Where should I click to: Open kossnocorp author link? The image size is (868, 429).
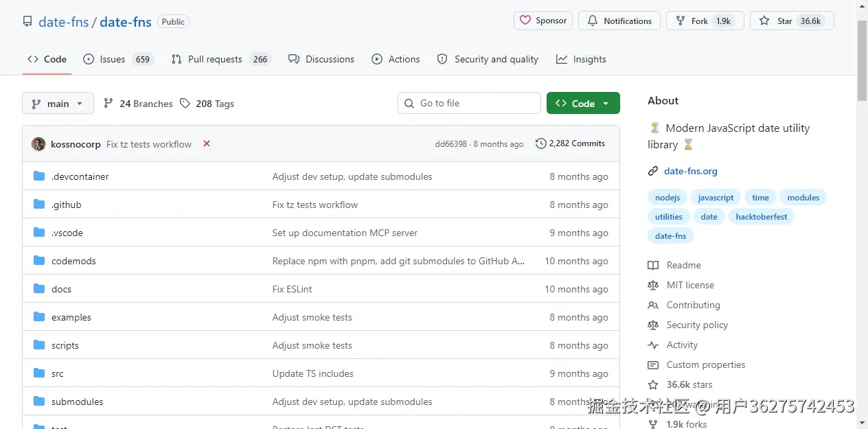coord(76,144)
